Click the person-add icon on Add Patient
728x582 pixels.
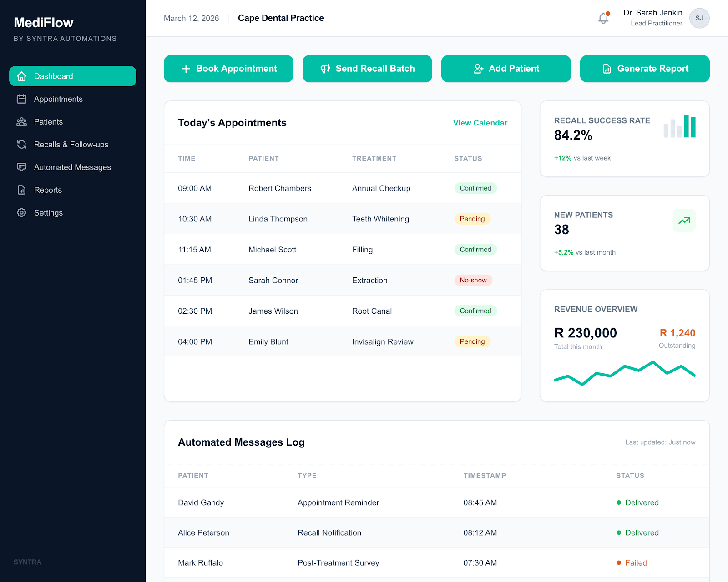pos(479,69)
